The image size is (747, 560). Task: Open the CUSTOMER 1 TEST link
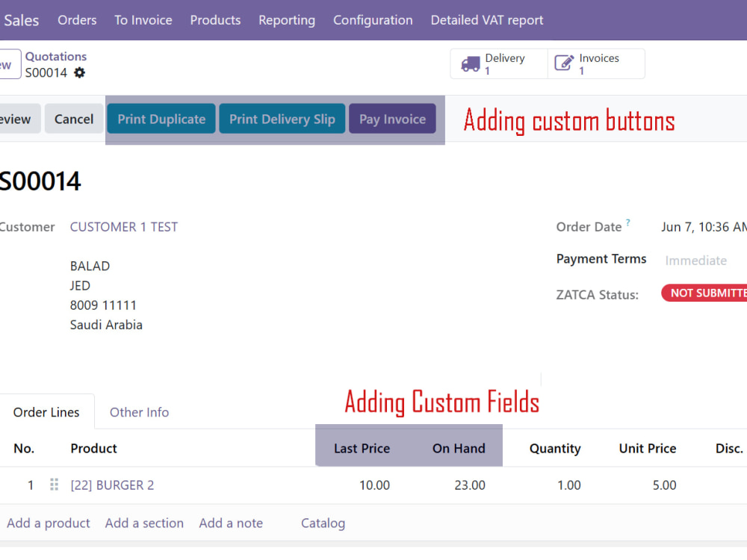pos(124,227)
